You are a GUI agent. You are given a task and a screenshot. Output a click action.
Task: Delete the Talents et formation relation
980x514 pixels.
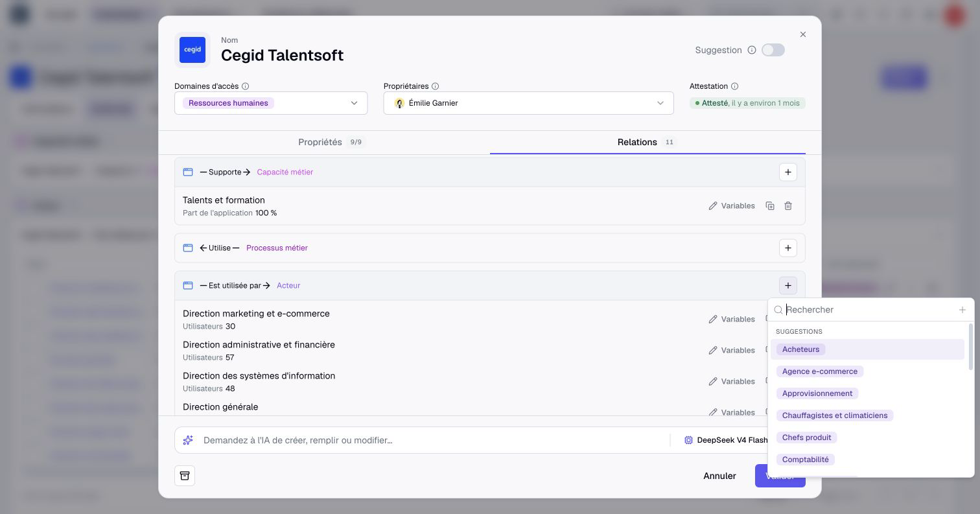788,205
